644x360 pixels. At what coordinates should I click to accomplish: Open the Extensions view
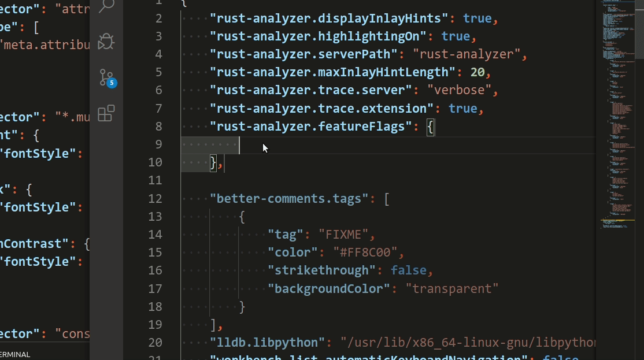point(106,113)
